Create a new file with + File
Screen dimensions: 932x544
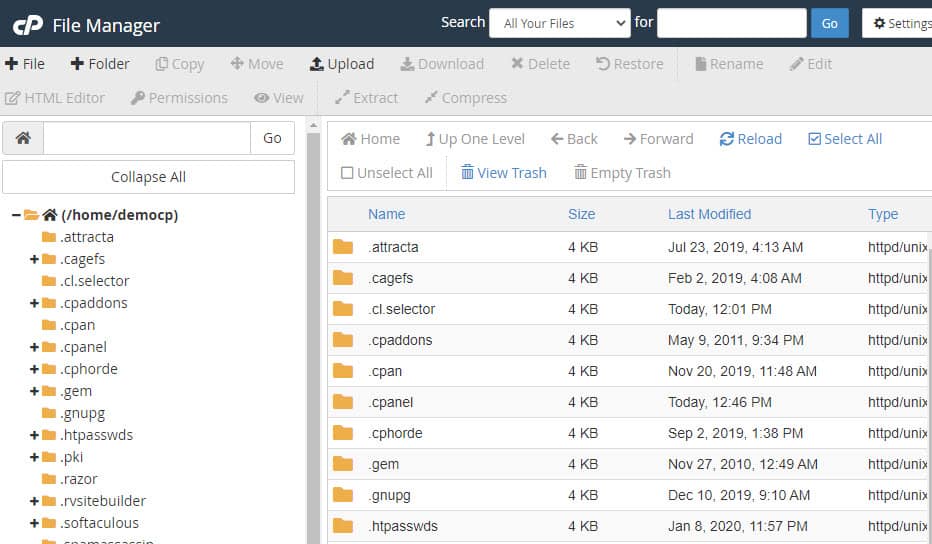coord(25,64)
